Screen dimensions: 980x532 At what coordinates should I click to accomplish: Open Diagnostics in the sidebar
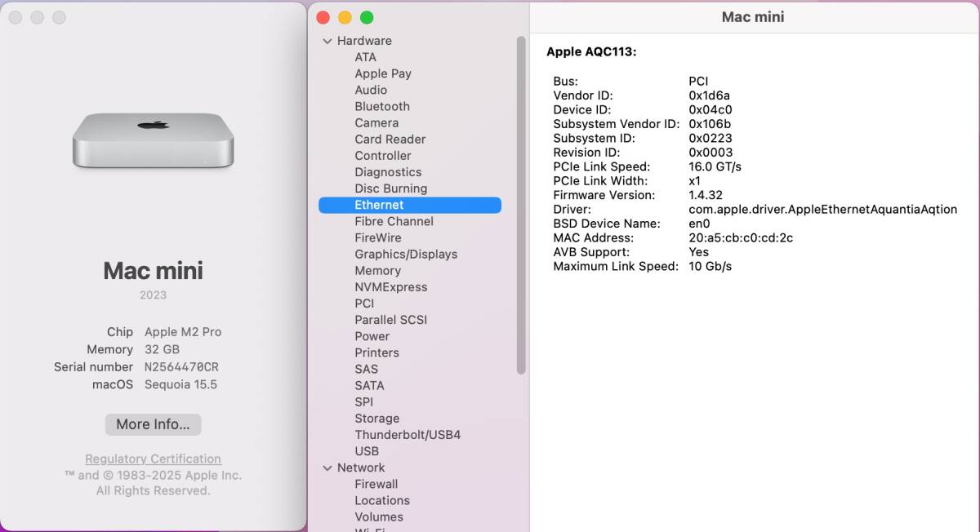click(x=388, y=172)
